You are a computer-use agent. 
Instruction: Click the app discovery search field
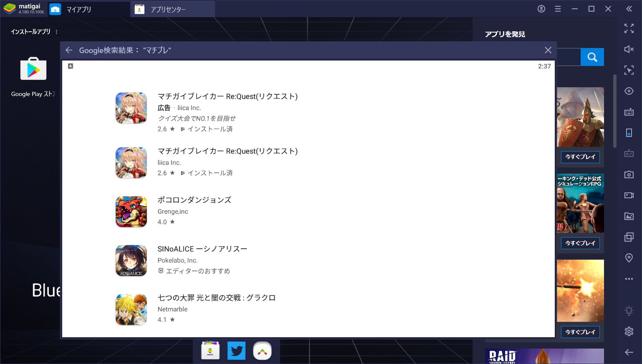click(x=569, y=57)
